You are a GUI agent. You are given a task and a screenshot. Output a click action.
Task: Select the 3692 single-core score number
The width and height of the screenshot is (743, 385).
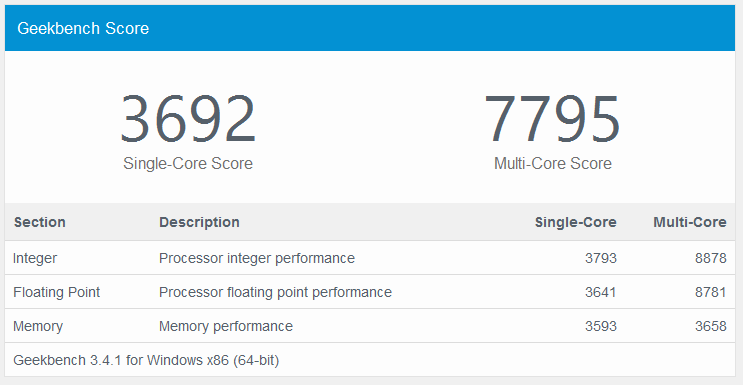tap(188, 119)
